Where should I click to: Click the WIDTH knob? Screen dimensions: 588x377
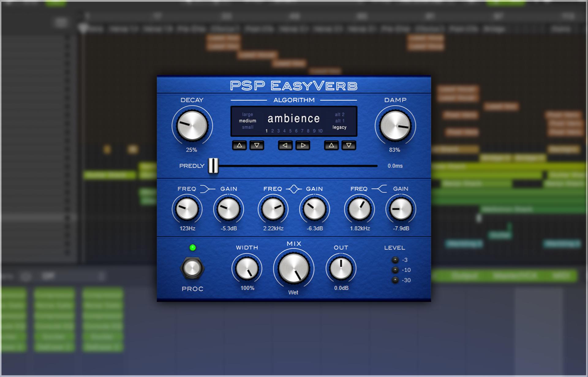[247, 268]
